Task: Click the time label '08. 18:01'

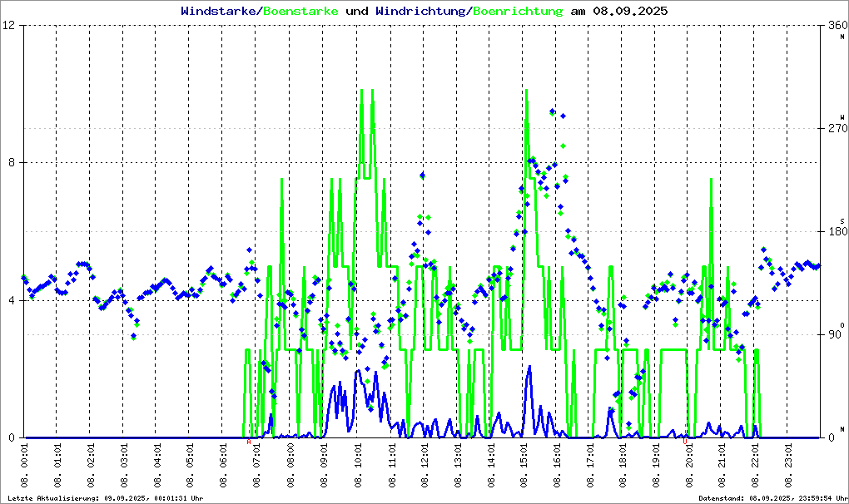Action: [x=622, y=466]
